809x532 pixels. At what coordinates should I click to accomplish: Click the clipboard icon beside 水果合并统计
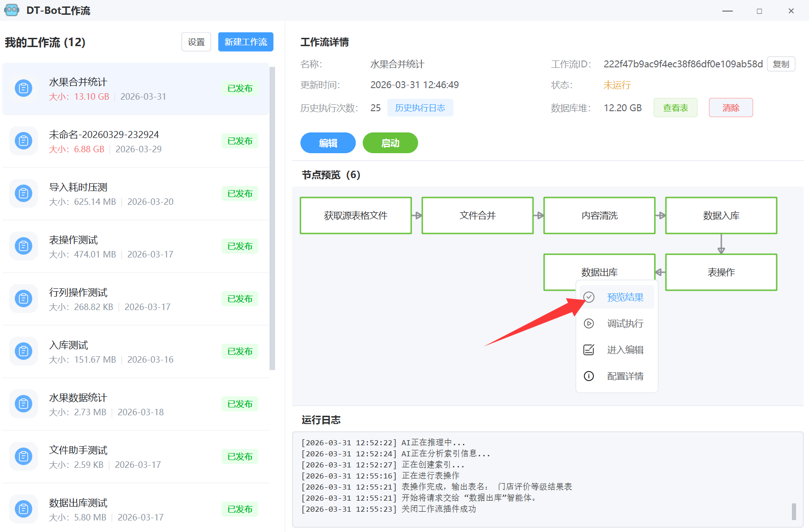pyautogui.click(x=24, y=88)
